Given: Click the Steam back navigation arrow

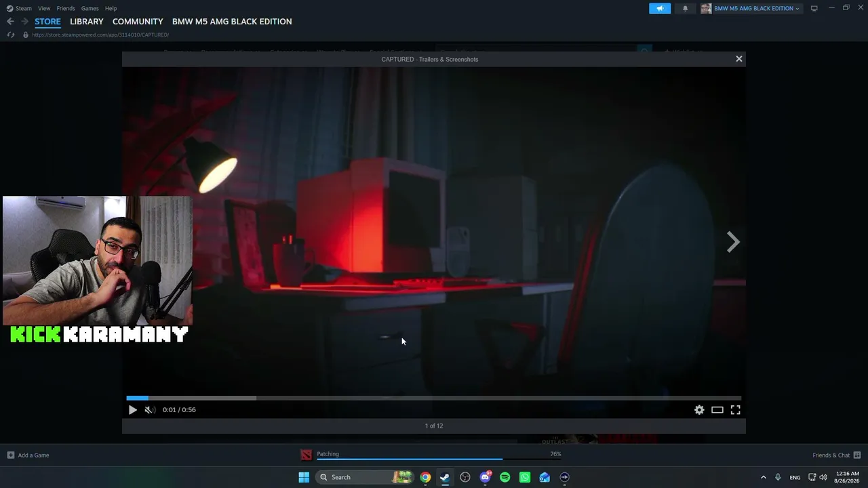Looking at the screenshot, I should [10, 22].
